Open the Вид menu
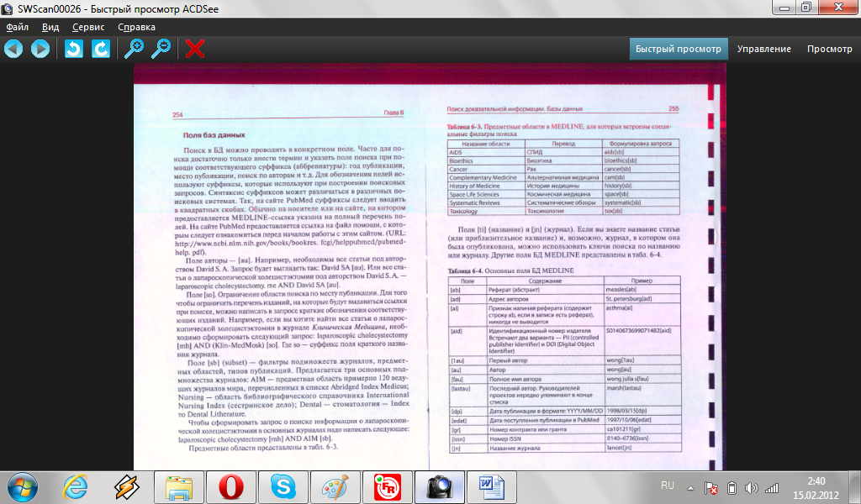Screen dimensions: 861x504 [x=50, y=27]
